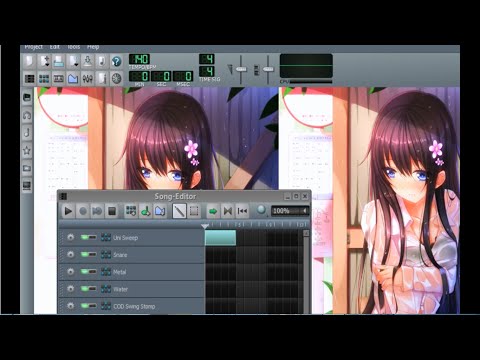
Task: Add a beat/bassline track icon
Action: pos(131,211)
